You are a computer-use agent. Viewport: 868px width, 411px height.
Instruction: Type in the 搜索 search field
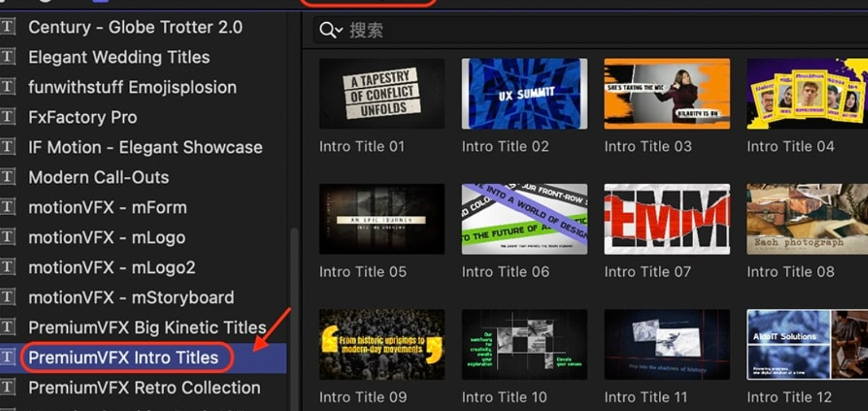coord(499,30)
